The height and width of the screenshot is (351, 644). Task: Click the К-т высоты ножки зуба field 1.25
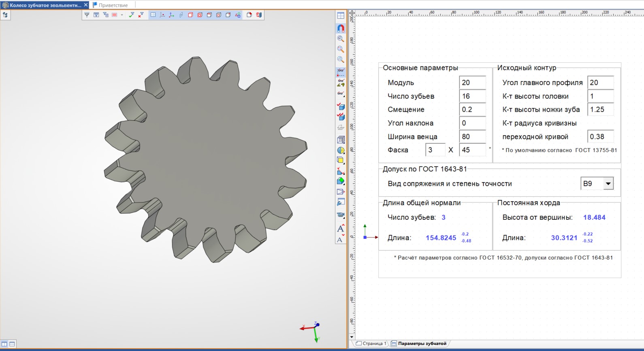click(x=601, y=110)
